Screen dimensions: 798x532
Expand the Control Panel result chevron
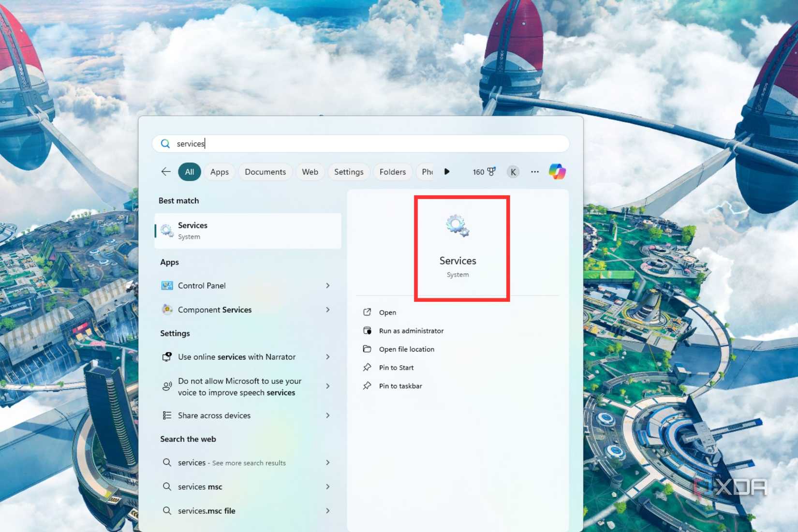pyautogui.click(x=328, y=285)
